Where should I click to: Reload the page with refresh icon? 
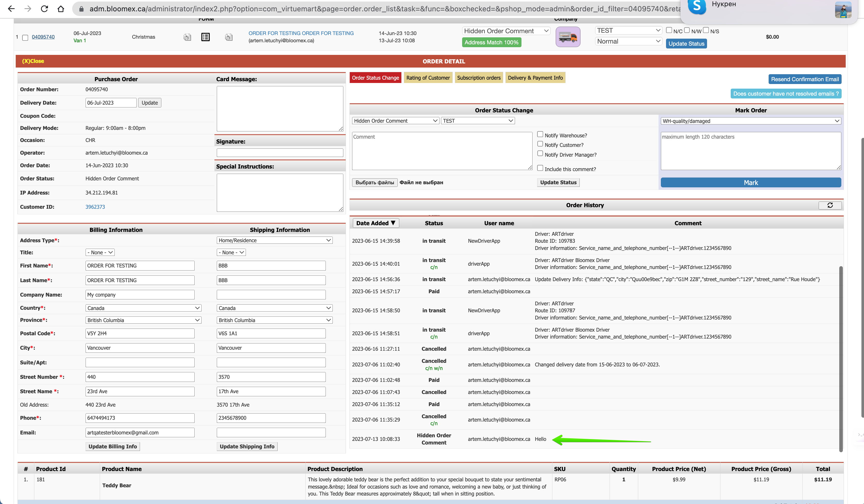(x=44, y=9)
